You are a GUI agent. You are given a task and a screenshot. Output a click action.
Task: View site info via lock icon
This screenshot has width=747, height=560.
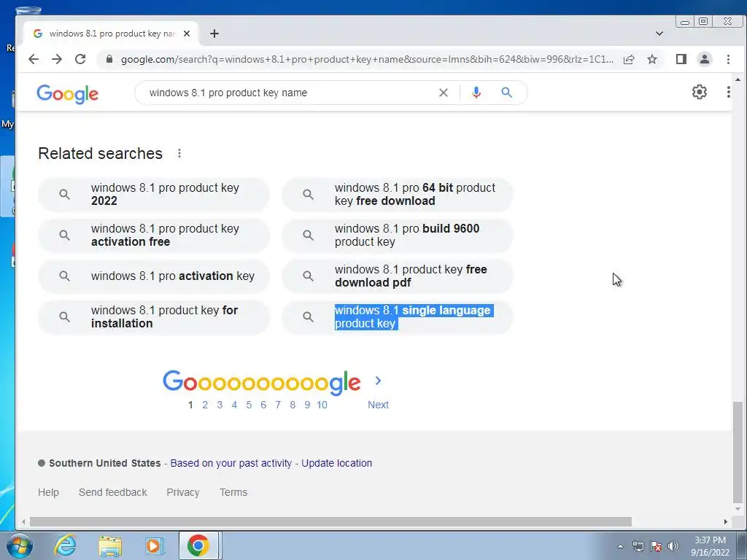coord(109,59)
